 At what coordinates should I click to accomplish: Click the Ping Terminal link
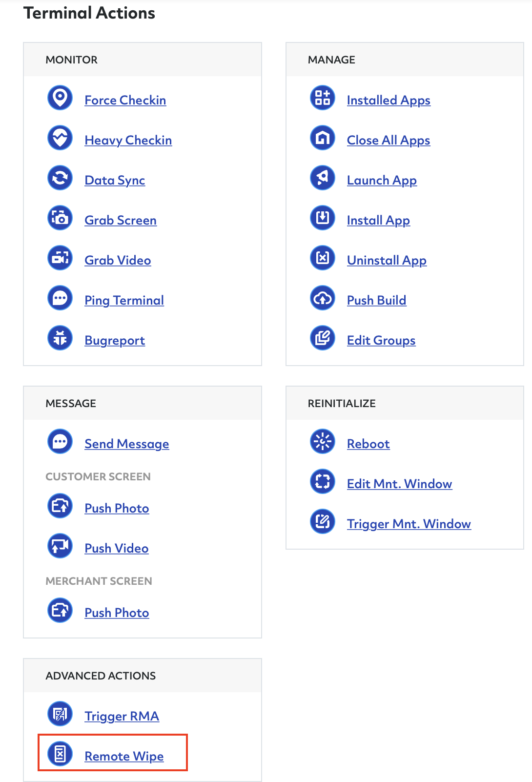tap(124, 301)
